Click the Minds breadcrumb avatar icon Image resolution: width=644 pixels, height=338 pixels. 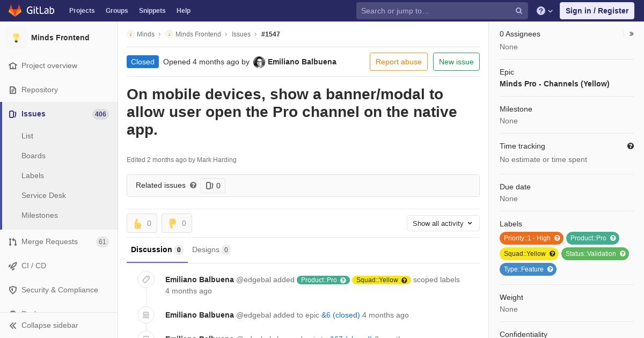(130, 34)
